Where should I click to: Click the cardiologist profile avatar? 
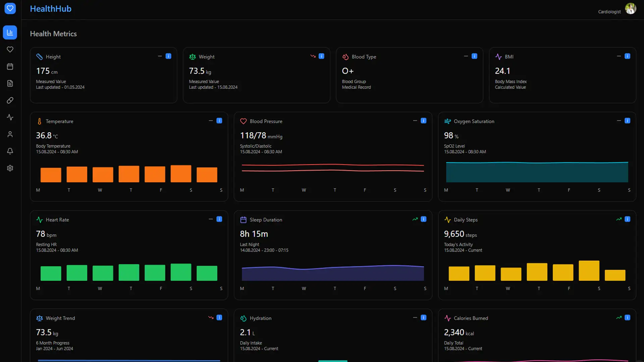pyautogui.click(x=631, y=9)
